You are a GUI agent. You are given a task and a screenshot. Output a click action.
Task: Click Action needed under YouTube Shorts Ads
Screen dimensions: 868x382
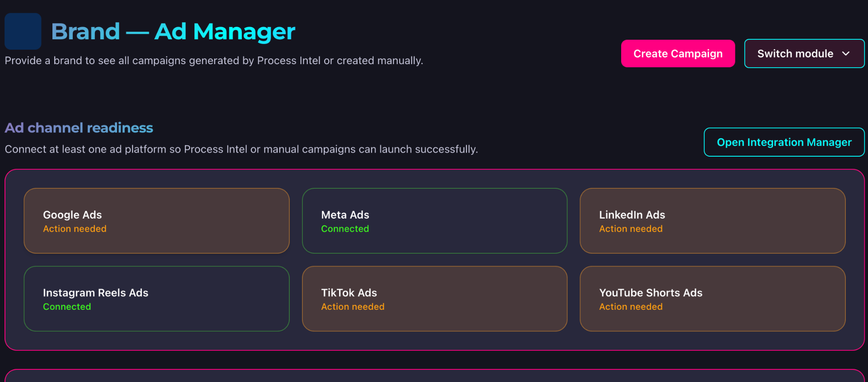click(x=631, y=307)
